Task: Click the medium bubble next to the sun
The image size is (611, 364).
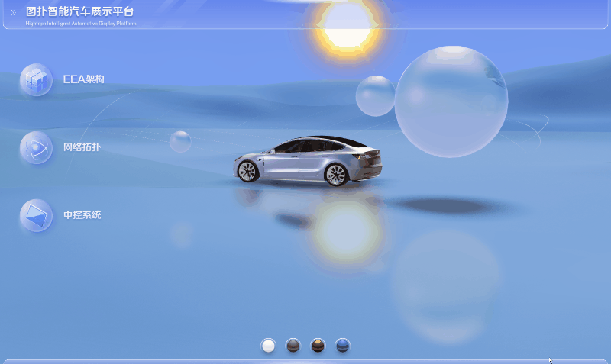Action: (375, 96)
